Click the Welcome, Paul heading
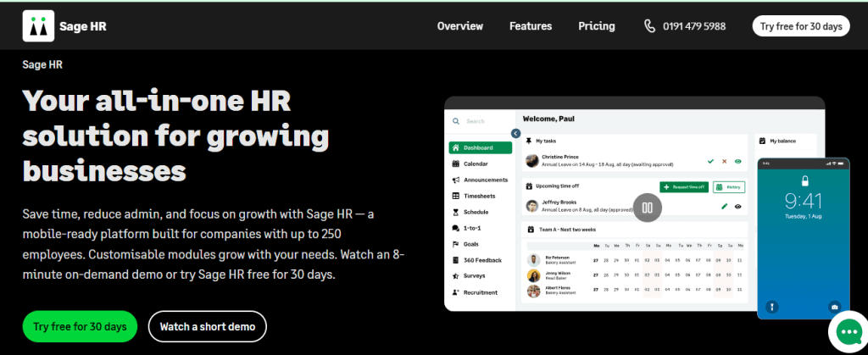Screen dimensions: 868x355 (x=548, y=119)
